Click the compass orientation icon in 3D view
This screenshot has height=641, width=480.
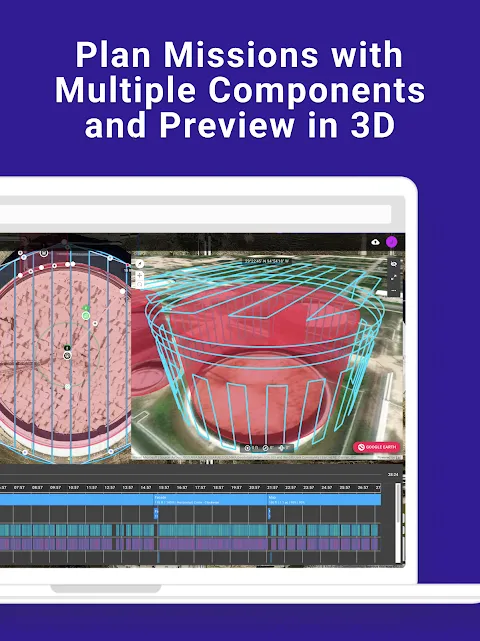click(139, 264)
